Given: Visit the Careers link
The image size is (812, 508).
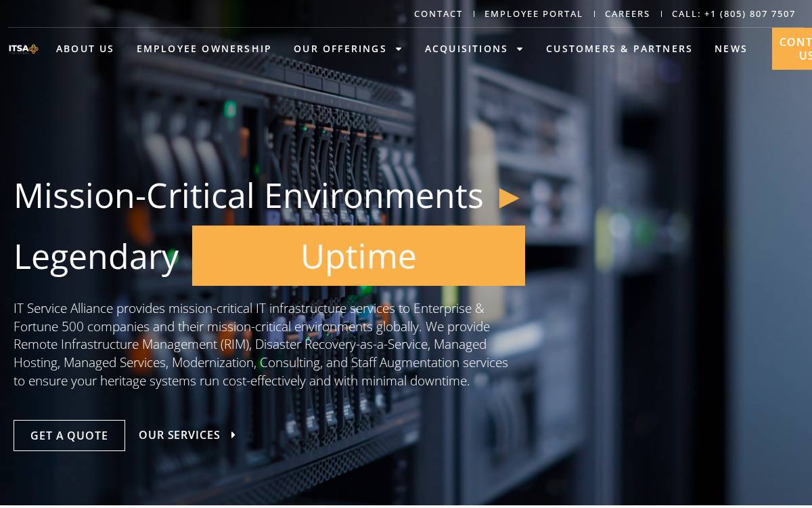Looking at the screenshot, I should tap(627, 14).
